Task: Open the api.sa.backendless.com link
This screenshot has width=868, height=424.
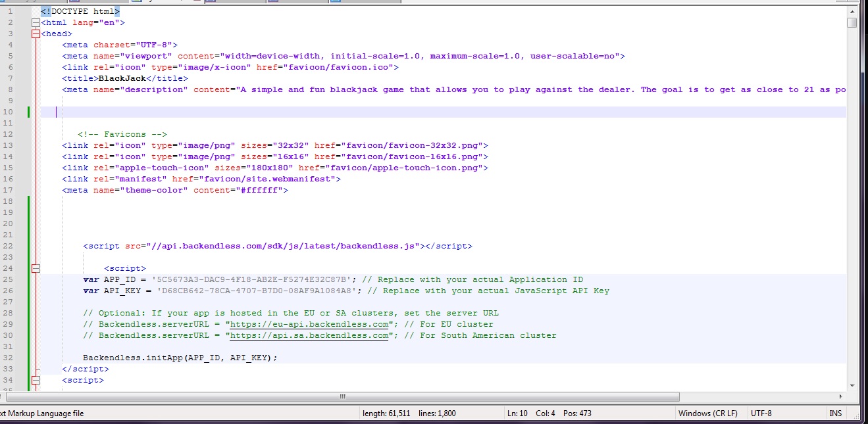Action: coord(309,335)
